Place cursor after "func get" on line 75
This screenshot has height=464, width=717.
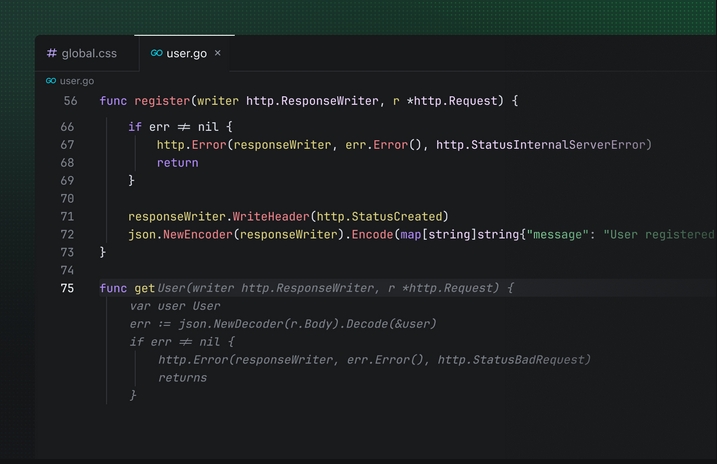[156, 289]
